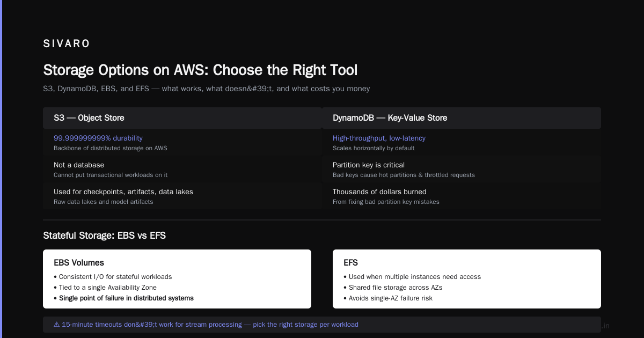Viewport: 644px width, 338px height.
Task: Click the subtitle starting 'S3, DynamoDB, EBS, and EFS'
Action: pyautogui.click(x=207, y=89)
